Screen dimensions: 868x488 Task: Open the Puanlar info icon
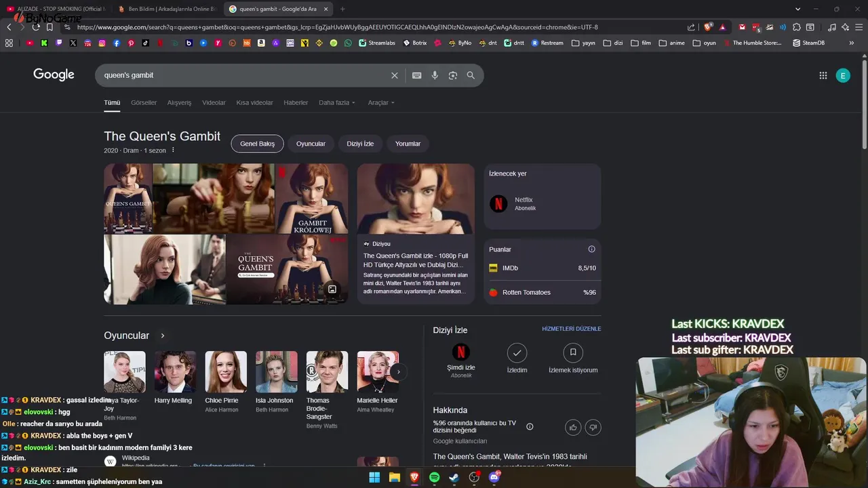591,249
